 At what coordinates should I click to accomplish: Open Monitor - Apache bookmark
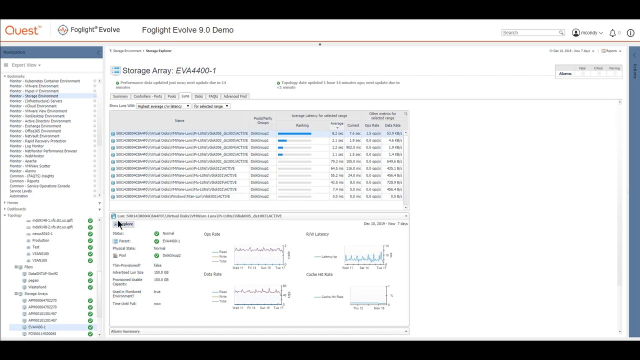23,161
